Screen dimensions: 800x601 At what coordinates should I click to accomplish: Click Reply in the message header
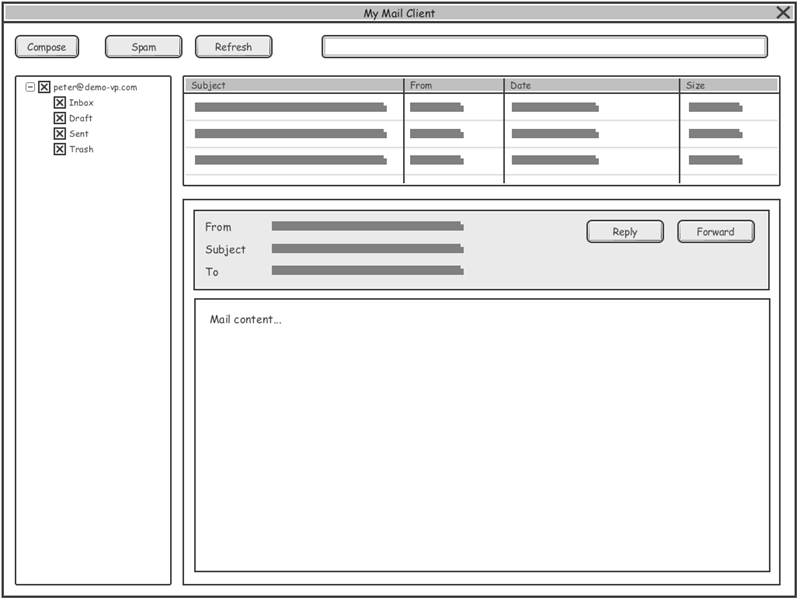(x=625, y=232)
